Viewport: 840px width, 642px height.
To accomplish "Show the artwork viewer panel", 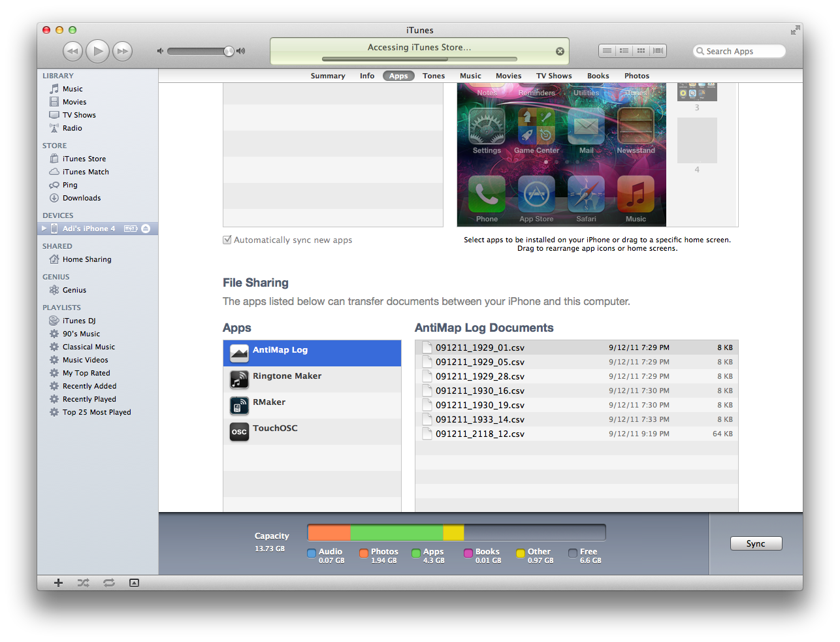I will point(134,583).
